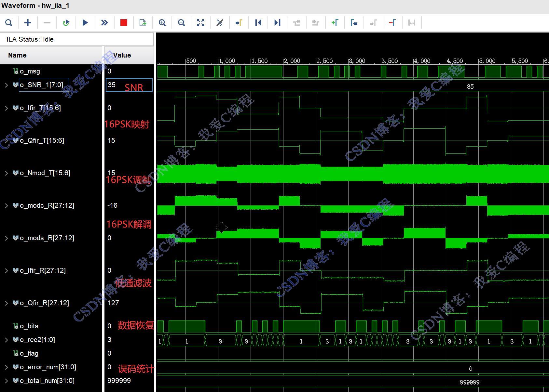549x392 pixels.
Task: Click the go to cursor icon
Action: click(239, 23)
